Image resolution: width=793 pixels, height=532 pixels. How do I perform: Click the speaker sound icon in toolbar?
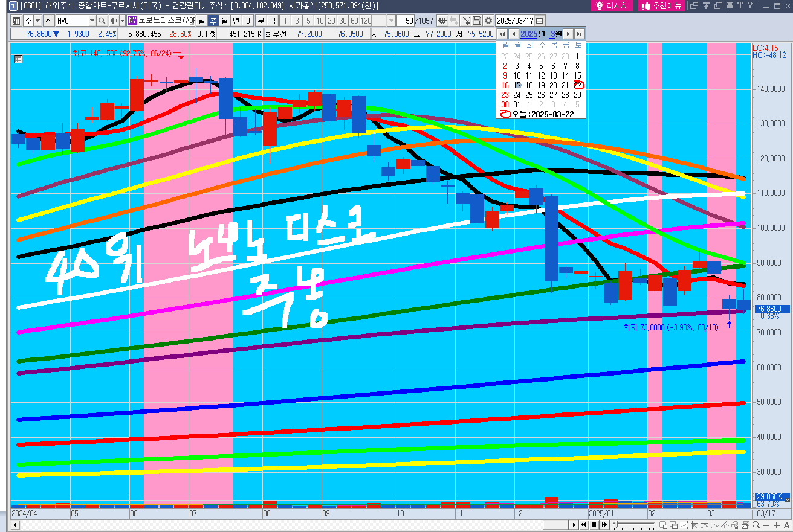pyautogui.click(x=113, y=21)
